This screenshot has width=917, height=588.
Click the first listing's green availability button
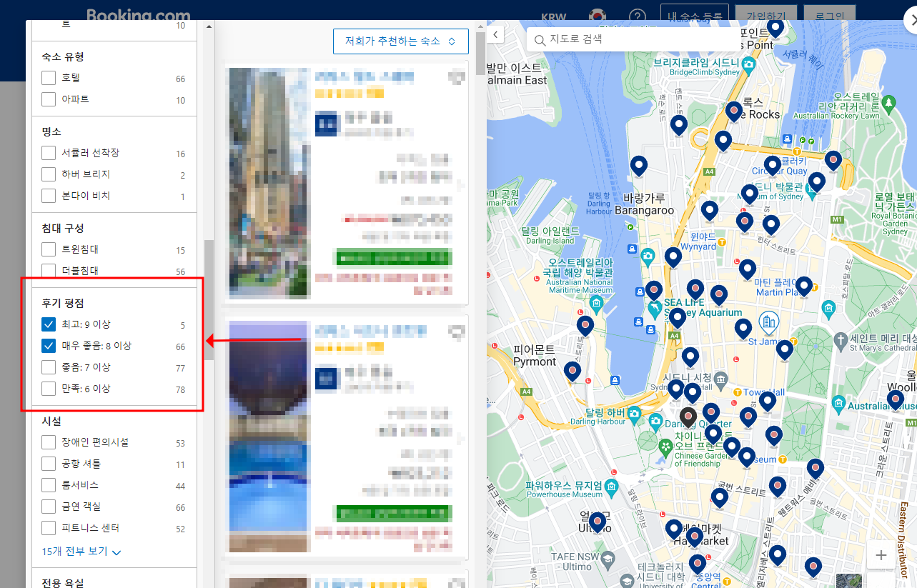click(393, 257)
